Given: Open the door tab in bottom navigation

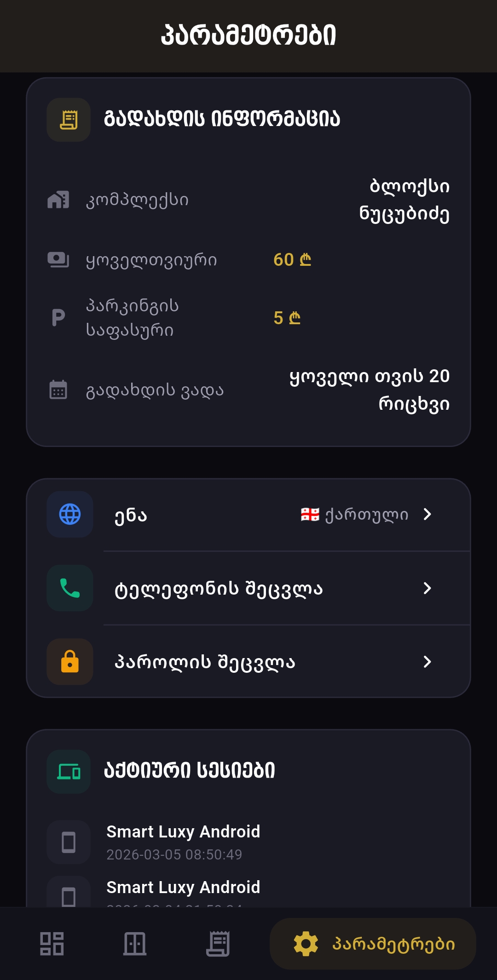Looking at the screenshot, I should [x=135, y=944].
